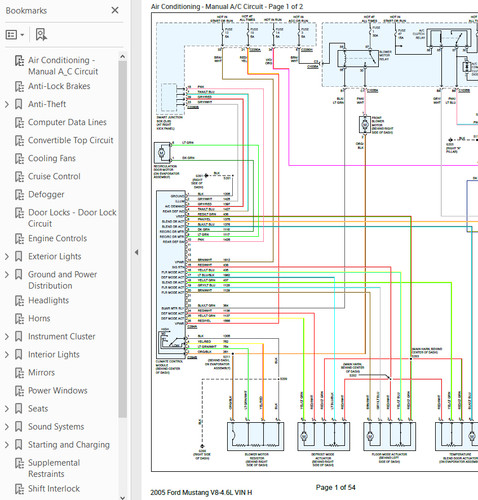Go to the Engine Controls bookmark

click(57, 239)
